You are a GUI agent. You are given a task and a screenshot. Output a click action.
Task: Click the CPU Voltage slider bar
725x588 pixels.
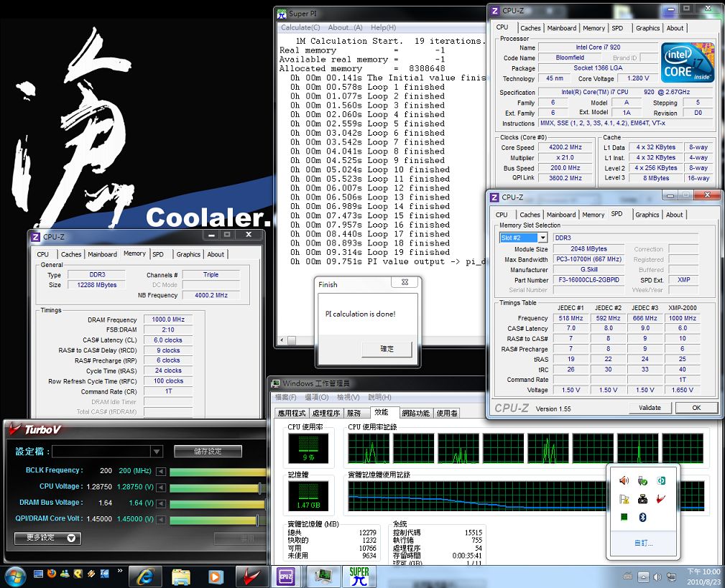click(218, 487)
